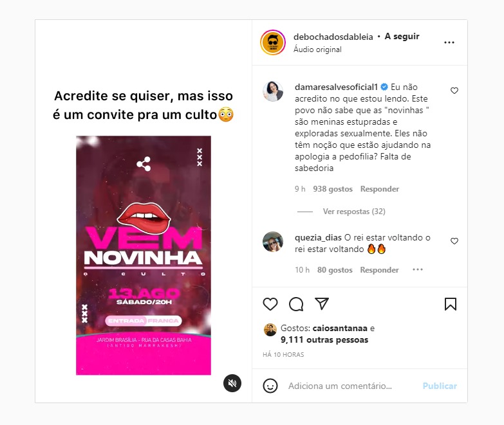The height and width of the screenshot is (425, 504).
Task: Open the emoji picker smiley icon
Action: pyautogui.click(x=270, y=386)
